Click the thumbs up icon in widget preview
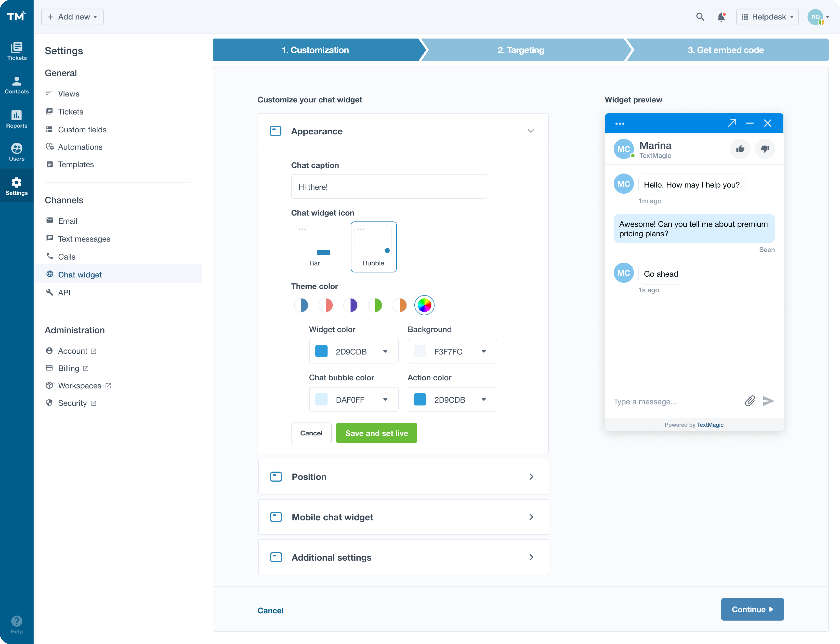840x644 pixels. 740,149
